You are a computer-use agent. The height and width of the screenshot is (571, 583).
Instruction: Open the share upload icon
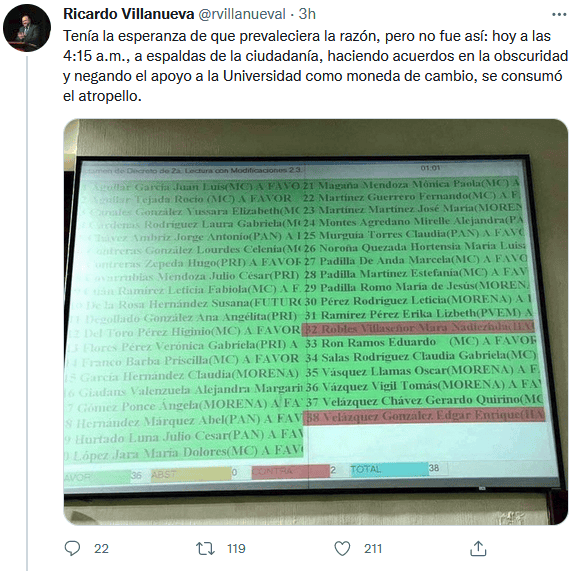[x=478, y=548]
